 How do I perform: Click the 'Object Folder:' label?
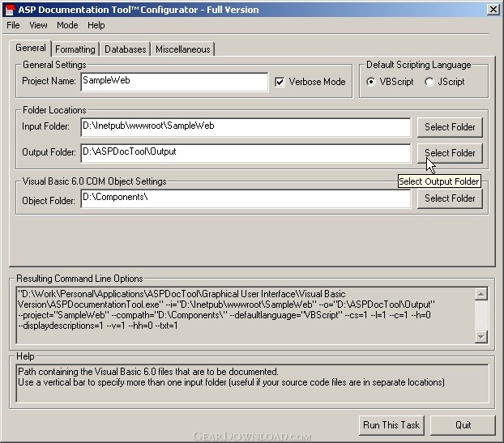49,201
